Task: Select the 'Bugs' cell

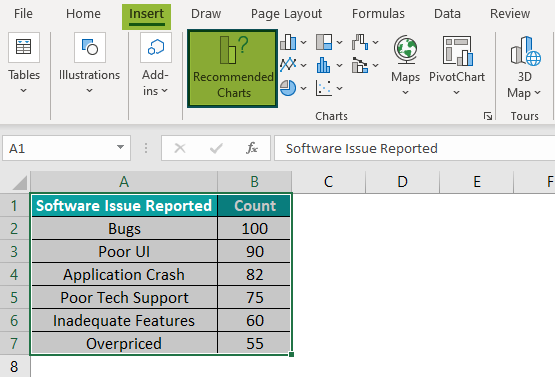Action: [x=124, y=229]
